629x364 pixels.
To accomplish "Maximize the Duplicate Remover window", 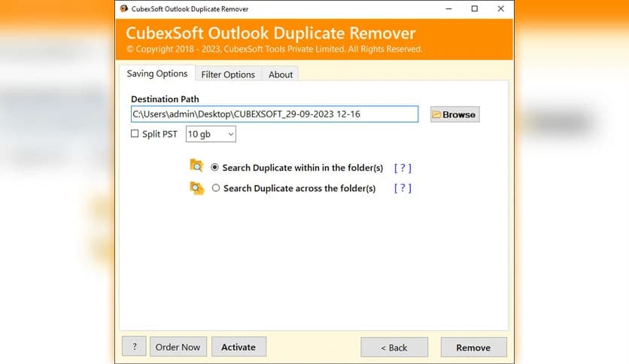I will click(x=475, y=8).
